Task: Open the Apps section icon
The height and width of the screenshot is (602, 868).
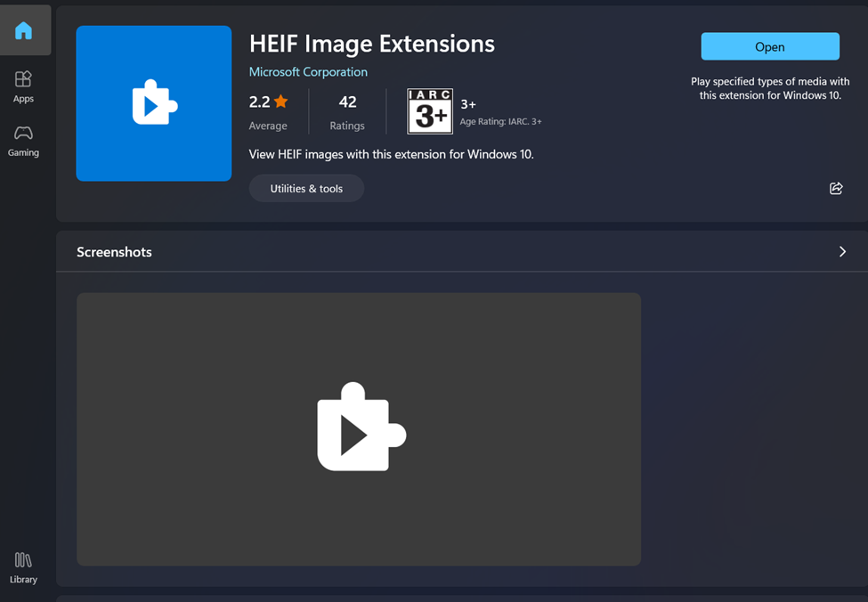Action: pos(23,79)
